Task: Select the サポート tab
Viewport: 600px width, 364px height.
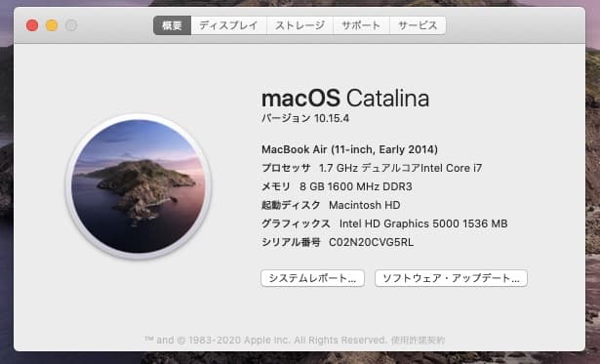Action: [x=361, y=25]
